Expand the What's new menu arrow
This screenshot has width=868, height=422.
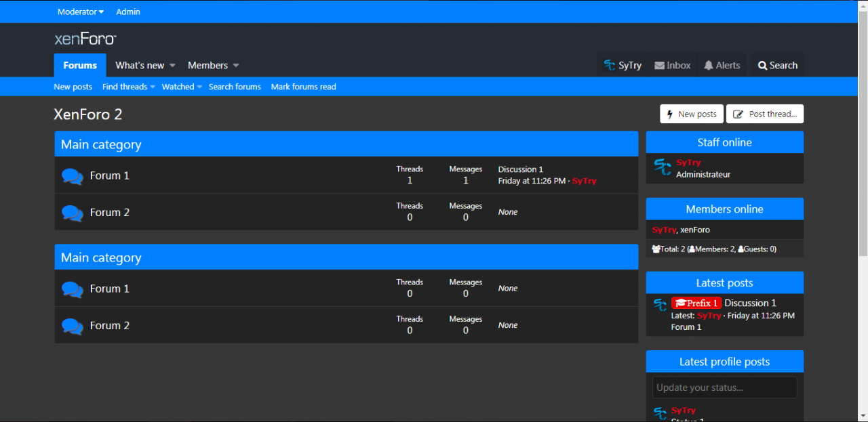tap(172, 66)
